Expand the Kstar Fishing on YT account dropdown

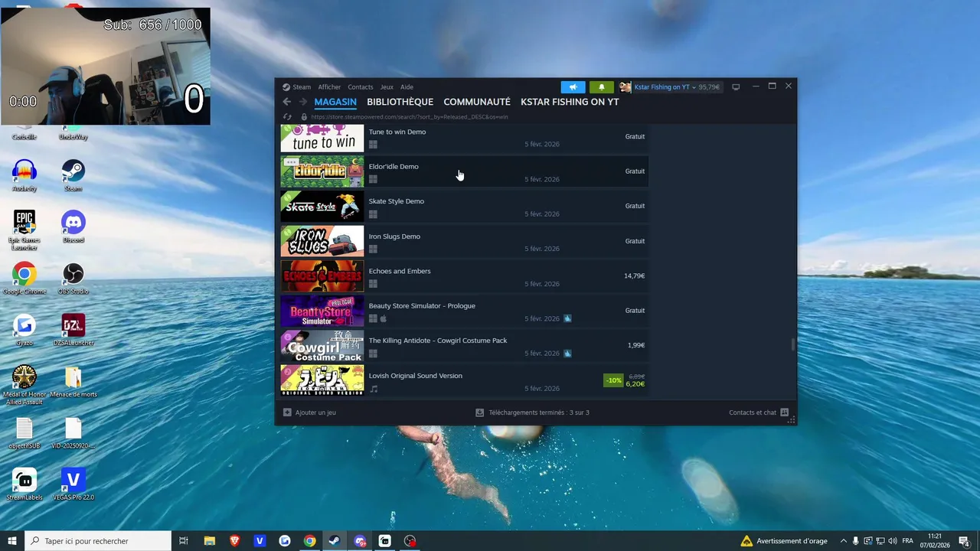pos(694,87)
